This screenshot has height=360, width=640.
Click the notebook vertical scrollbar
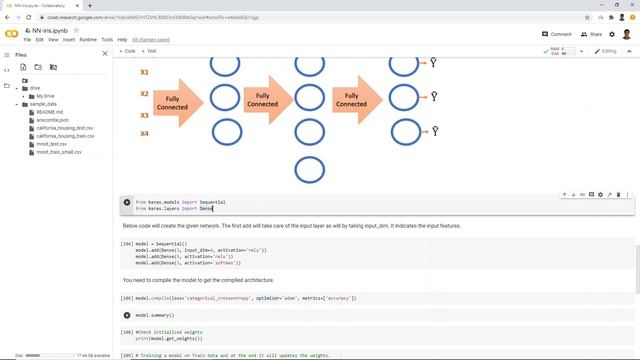(638, 269)
